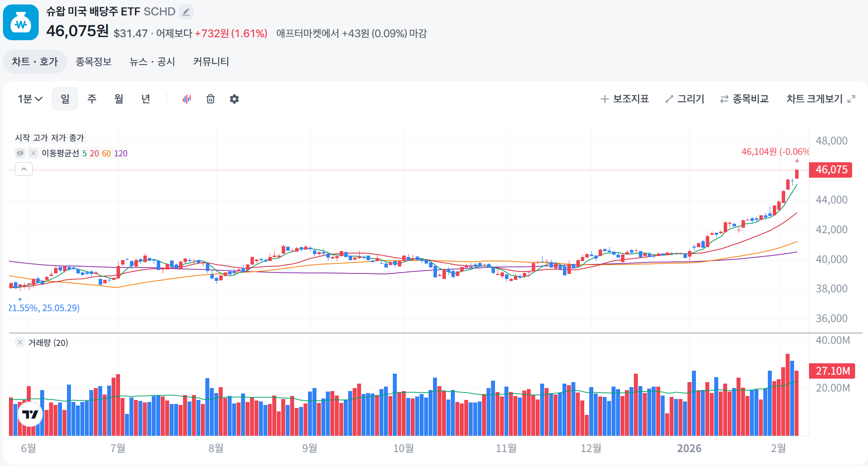868x466 pixels.
Task: Open 종목비교 stock comparison
Action: click(x=744, y=99)
